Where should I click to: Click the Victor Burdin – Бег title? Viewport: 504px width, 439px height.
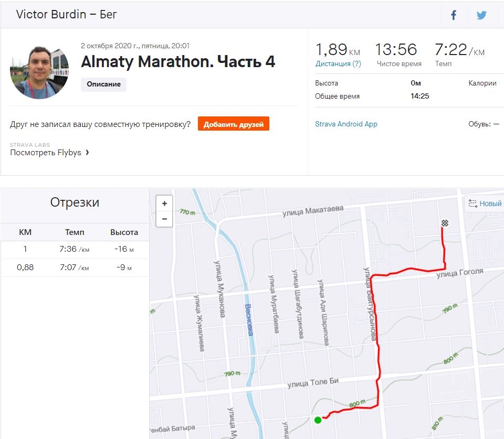(x=67, y=14)
